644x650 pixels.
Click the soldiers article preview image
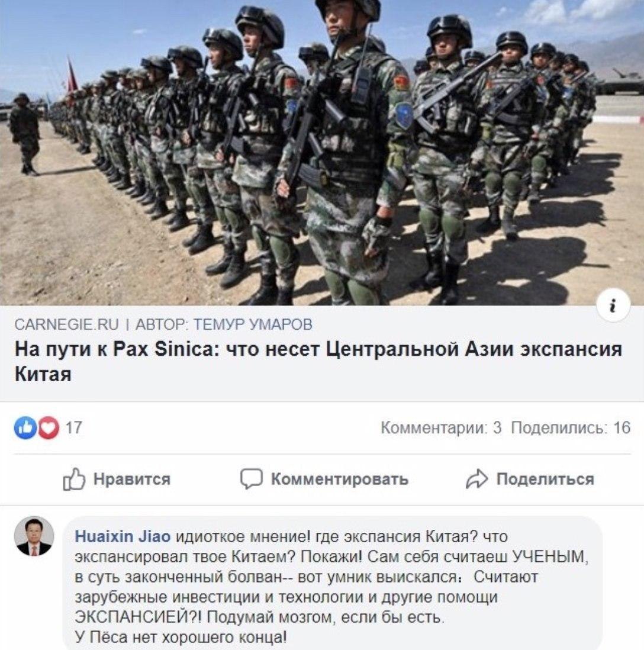[x=322, y=153]
